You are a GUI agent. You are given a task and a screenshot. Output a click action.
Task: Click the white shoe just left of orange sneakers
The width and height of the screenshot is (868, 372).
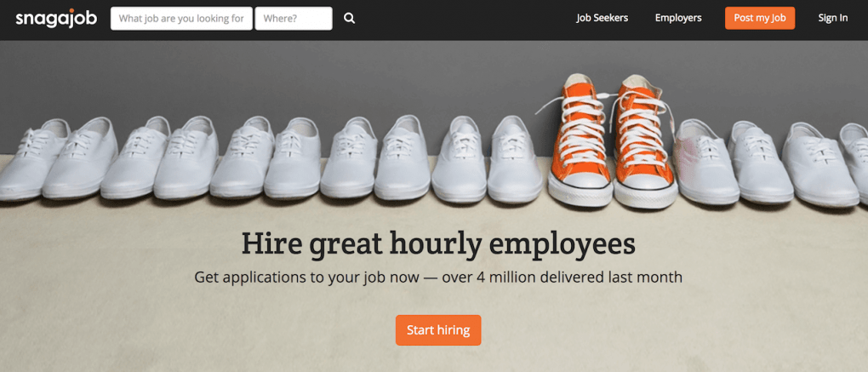pos(515,161)
